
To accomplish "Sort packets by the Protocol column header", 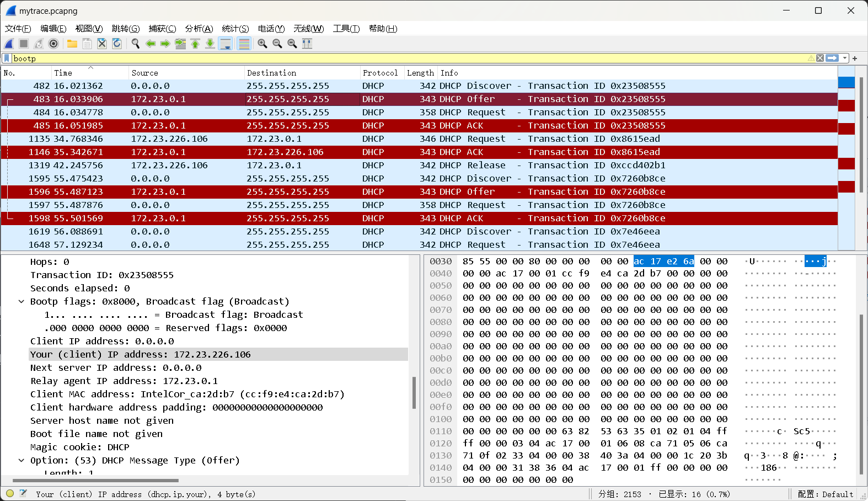I will 382,73.
